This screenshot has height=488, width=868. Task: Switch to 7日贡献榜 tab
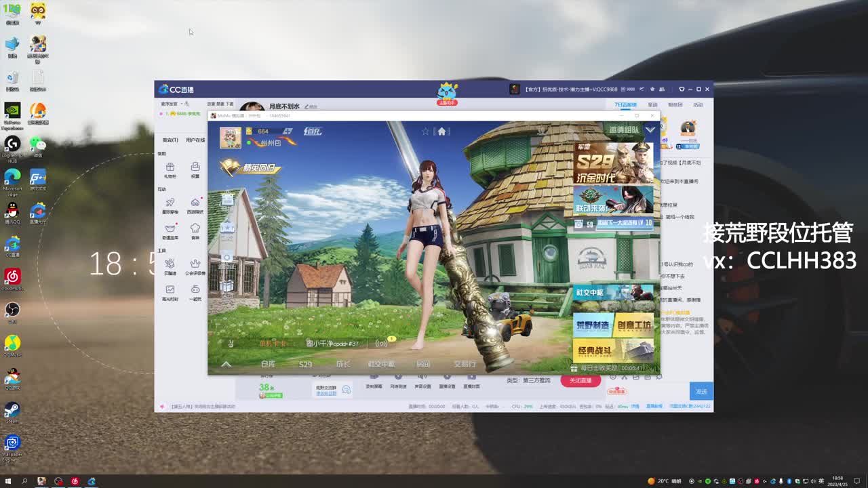(625, 105)
